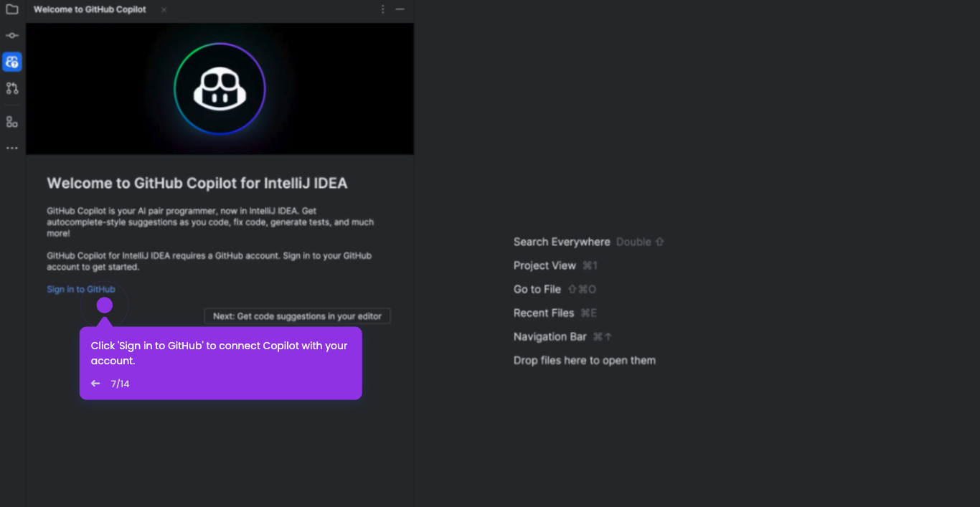
Task: Click the Sign in to GitHub link
Action: coord(81,290)
